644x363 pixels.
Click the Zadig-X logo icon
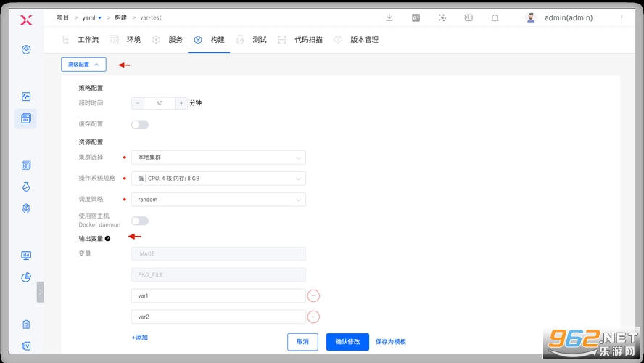tap(26, 20)
